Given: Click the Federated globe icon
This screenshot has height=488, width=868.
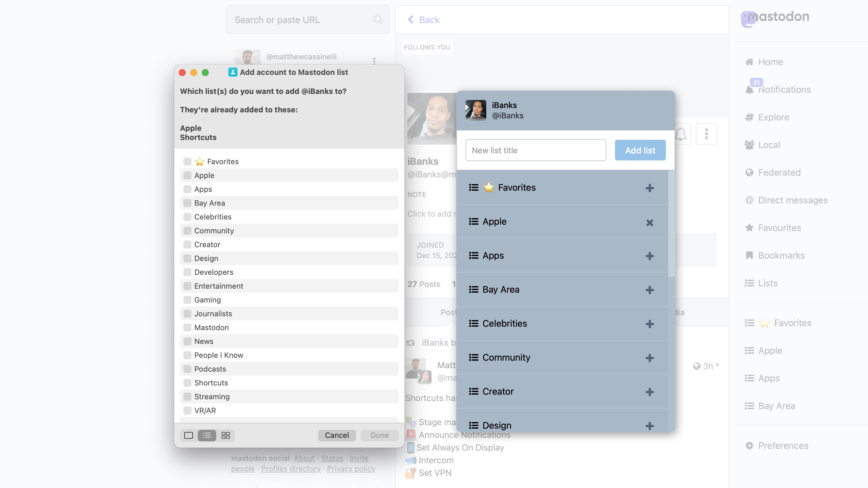Looking at the screenshot, I should coord(749,173).
